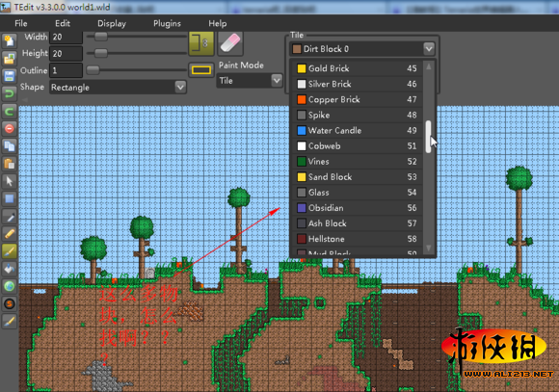Select the Pencil tool in the sidebar
This screenshot has width=559, height=392.
click(10, 234)
